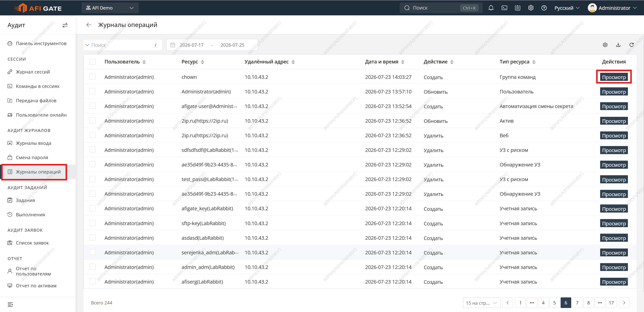Go back with the arrow next to Журналы операций
Viewport: 644px width, 312px height.
(89, 25)
